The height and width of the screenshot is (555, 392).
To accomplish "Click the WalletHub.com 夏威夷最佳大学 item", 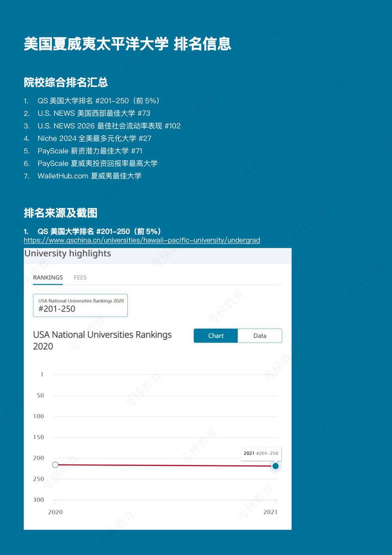I will tap(89, 176).
